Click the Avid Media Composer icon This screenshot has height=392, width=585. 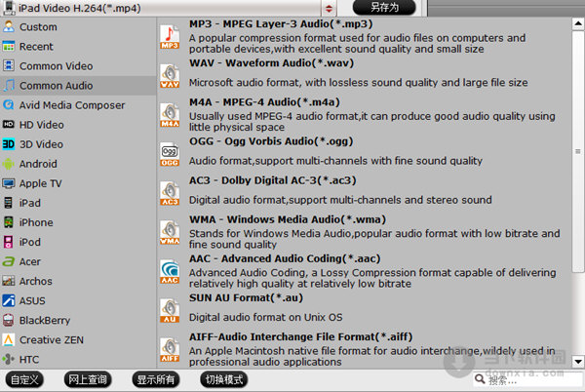[x=8, y=105]
